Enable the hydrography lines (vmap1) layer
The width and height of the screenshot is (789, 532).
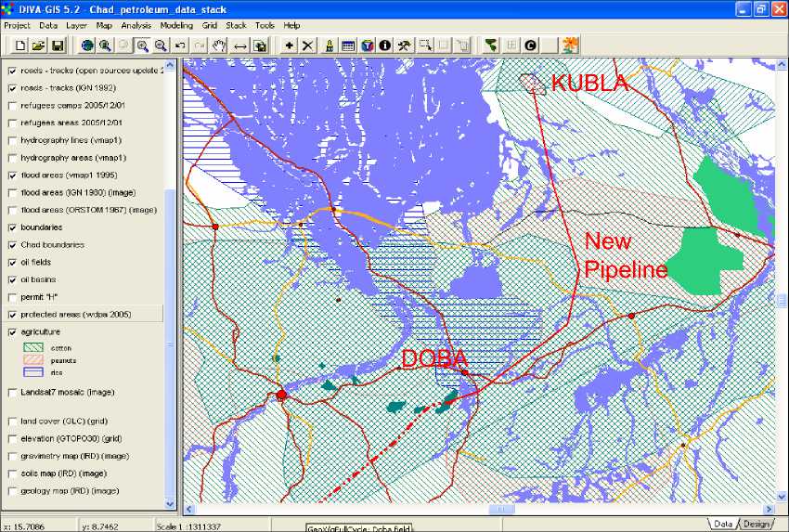coord(11,140)
